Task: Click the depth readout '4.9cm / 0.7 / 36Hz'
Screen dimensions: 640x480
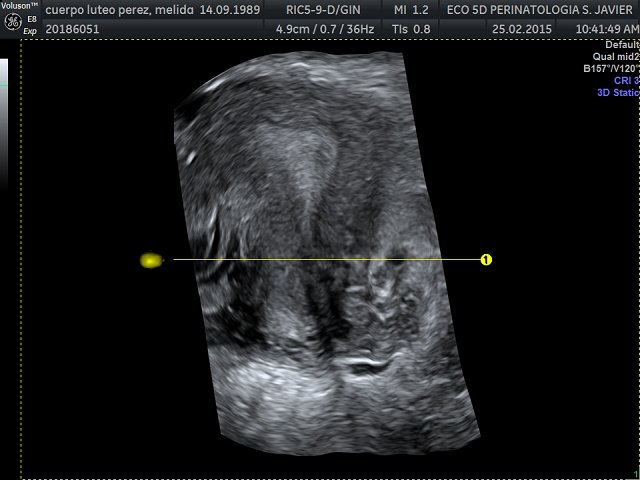Action: 324,29
